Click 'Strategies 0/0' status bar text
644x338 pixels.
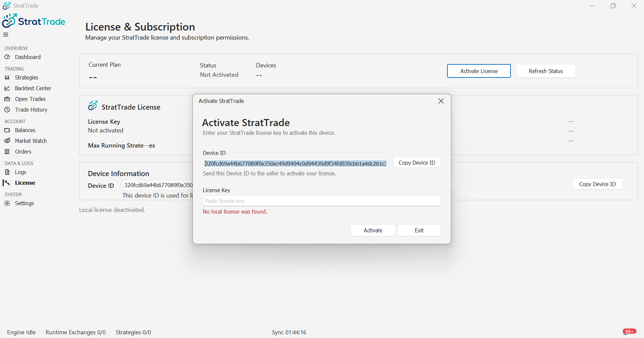133,332
